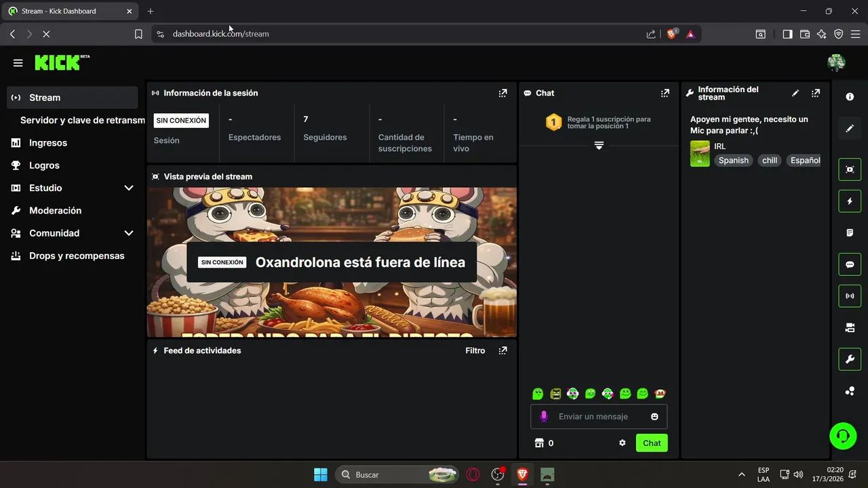
Task: Toggle the notes document panel in sidebar
Action: click(850, 232)
